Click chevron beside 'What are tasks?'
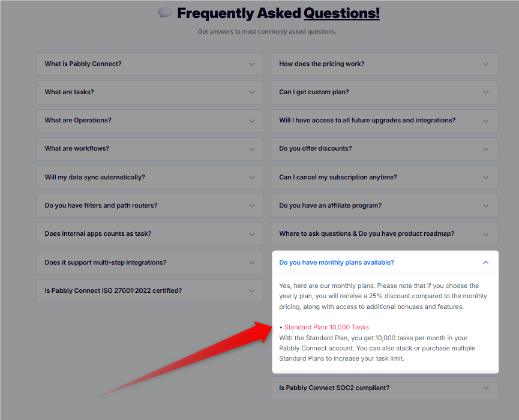The width and height of the screenshot is (519, 420). point(251,92)
